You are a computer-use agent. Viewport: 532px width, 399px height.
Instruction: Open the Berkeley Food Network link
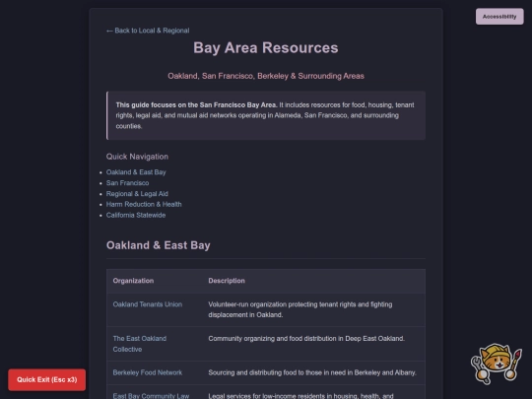pyautogui.click(x=148, y=372)
